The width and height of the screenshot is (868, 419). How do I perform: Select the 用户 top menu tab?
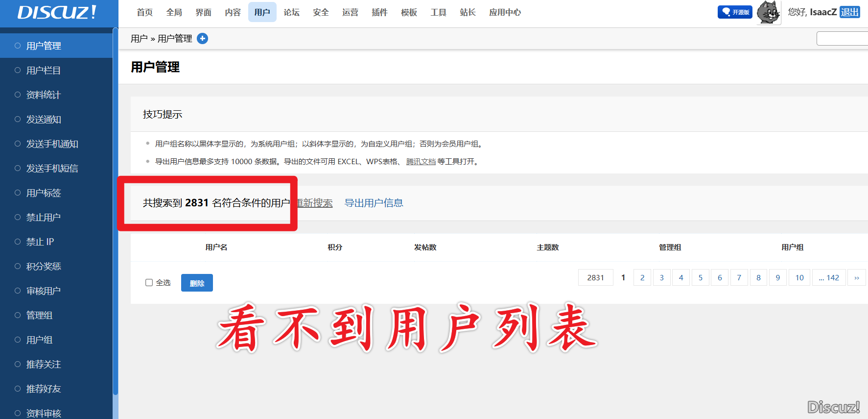[262, 12]
